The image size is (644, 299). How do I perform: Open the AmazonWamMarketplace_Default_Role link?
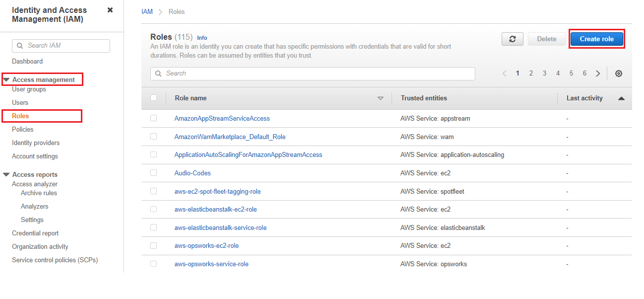[x=230, y=137]
